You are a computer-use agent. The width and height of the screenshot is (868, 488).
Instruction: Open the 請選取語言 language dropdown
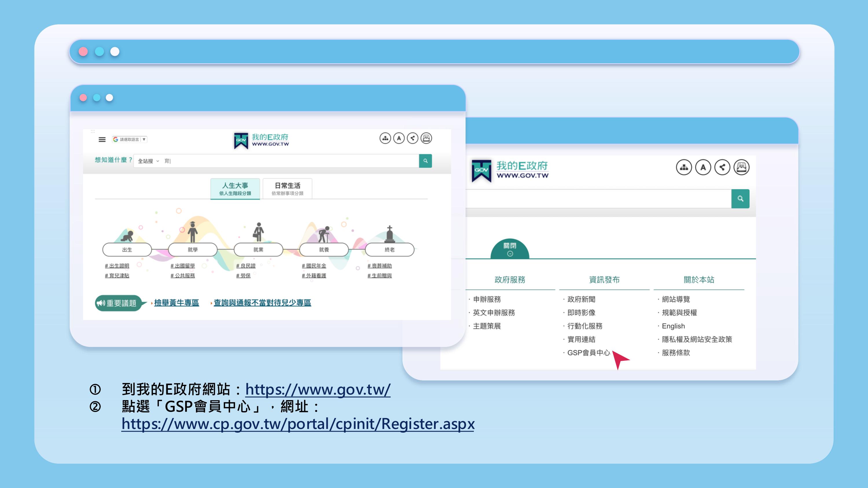pyautogui.click(x=129, y=139)
